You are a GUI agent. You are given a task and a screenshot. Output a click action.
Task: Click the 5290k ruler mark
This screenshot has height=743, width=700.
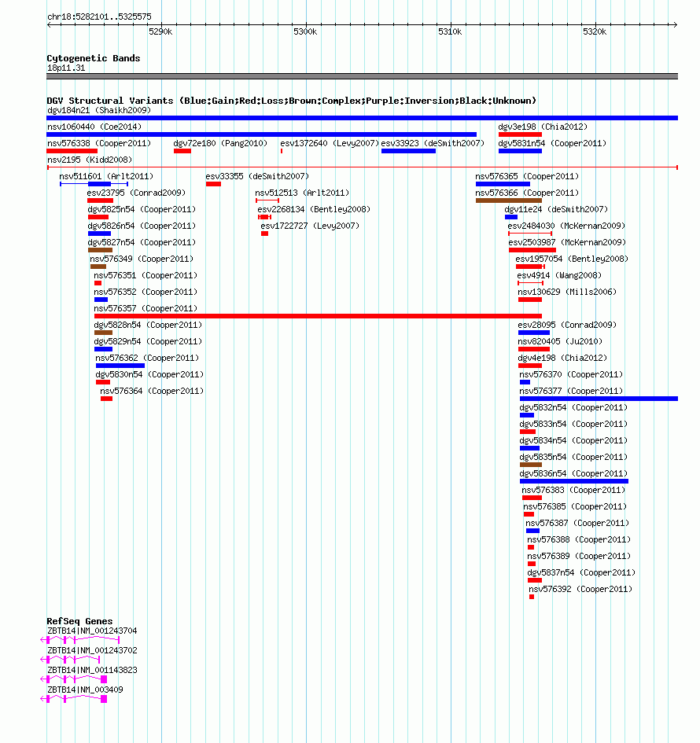160,31
